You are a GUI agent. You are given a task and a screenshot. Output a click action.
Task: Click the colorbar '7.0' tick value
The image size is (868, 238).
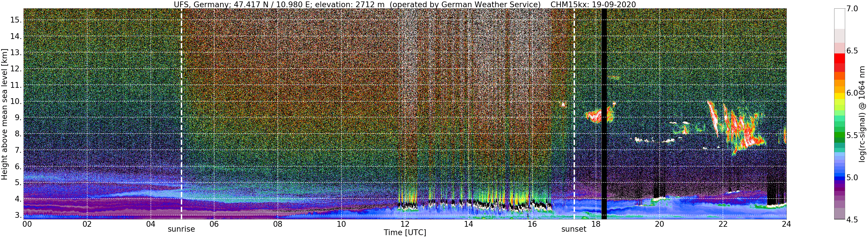tap(852, 9)
